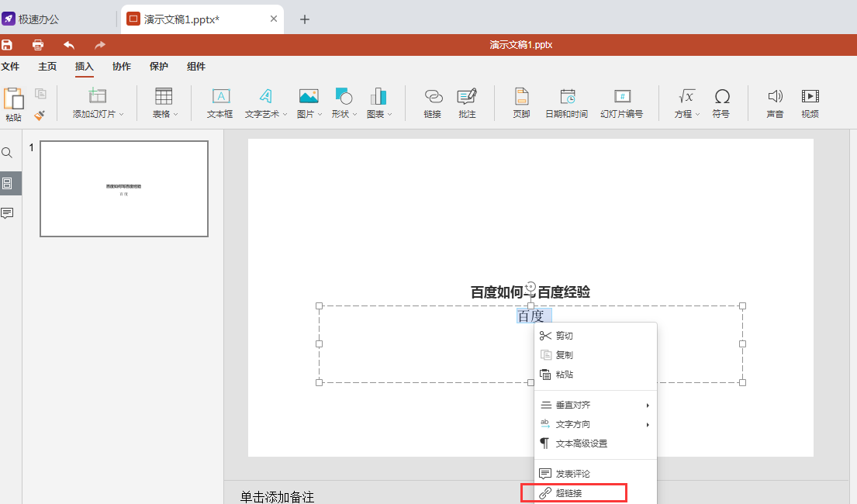Screen dimensions: 857x504
Task: Open the 文件 menu
Action: click(10, 67)
